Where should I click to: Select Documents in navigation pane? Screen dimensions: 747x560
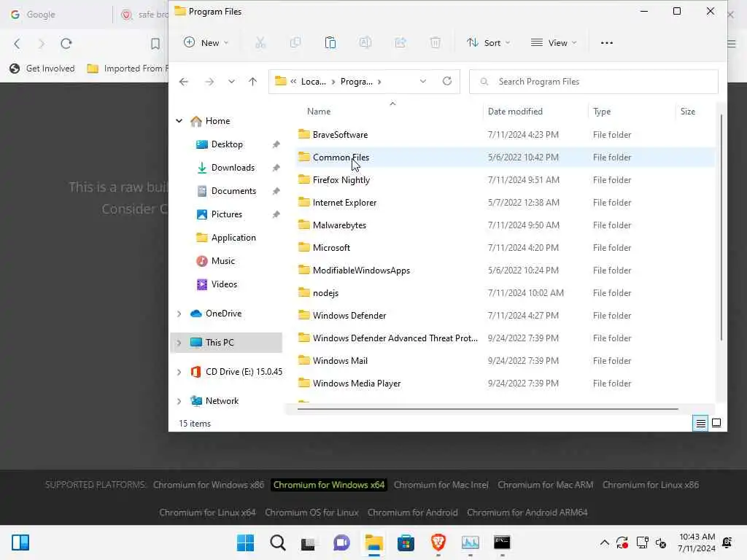pyautogui.click(x=233, y=191)
